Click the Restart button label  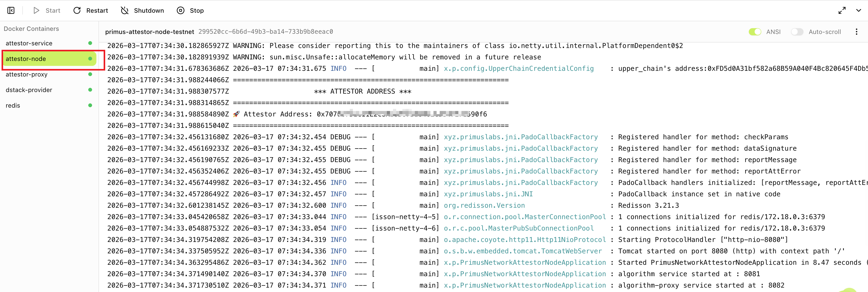pos(97,10)
